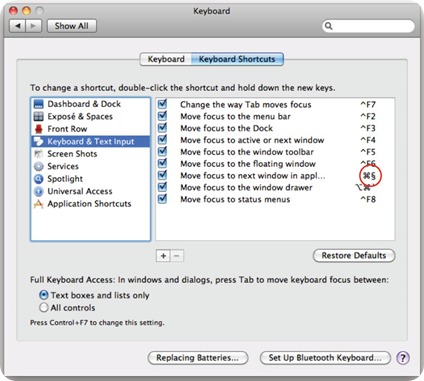Add a shortcut with the plus button

click(x=163, y=256)
